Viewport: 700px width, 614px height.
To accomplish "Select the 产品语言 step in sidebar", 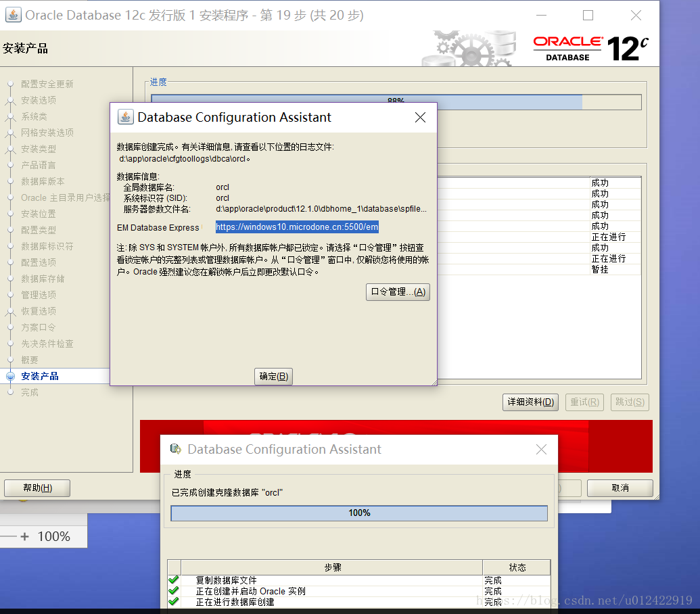I will (x=39, y=165).
